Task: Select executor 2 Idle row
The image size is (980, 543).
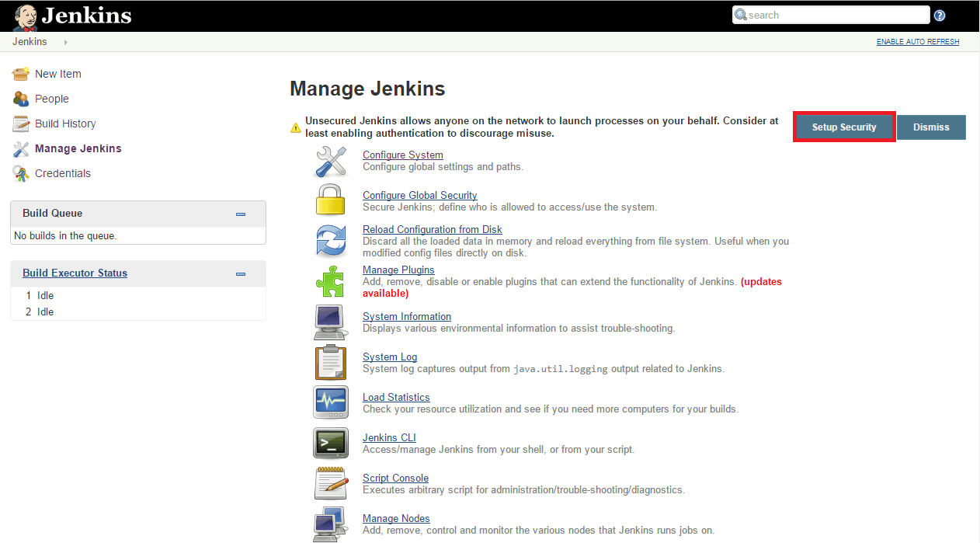Action: pyautogui.click(x=138, y=312)
